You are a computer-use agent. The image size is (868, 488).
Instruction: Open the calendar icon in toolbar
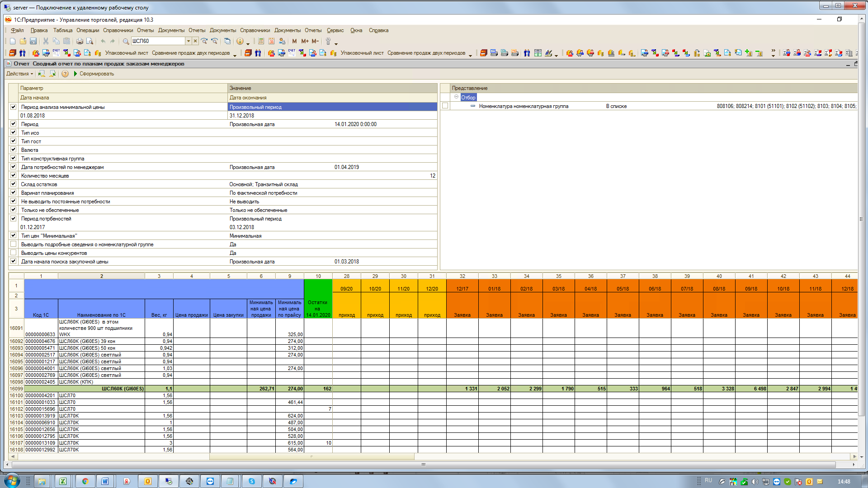coord(271,41)
